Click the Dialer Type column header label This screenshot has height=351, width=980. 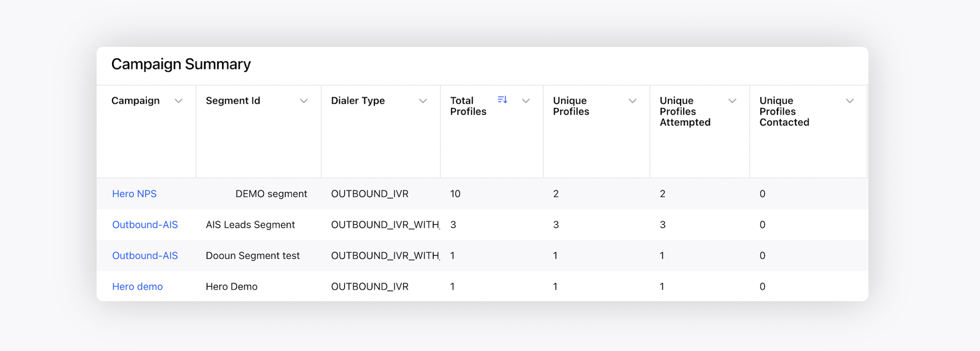(358, 101)
